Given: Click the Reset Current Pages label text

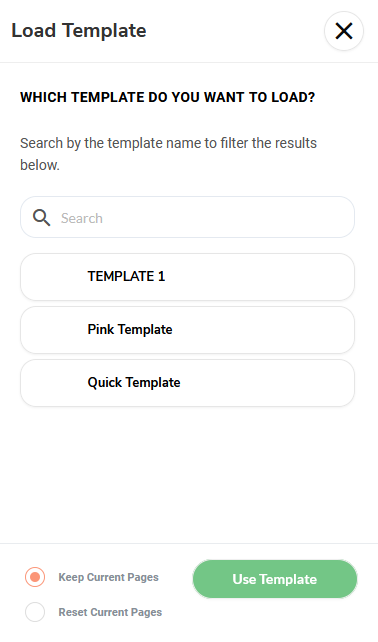Looking at the screenshot, I should tap(110, 612).
